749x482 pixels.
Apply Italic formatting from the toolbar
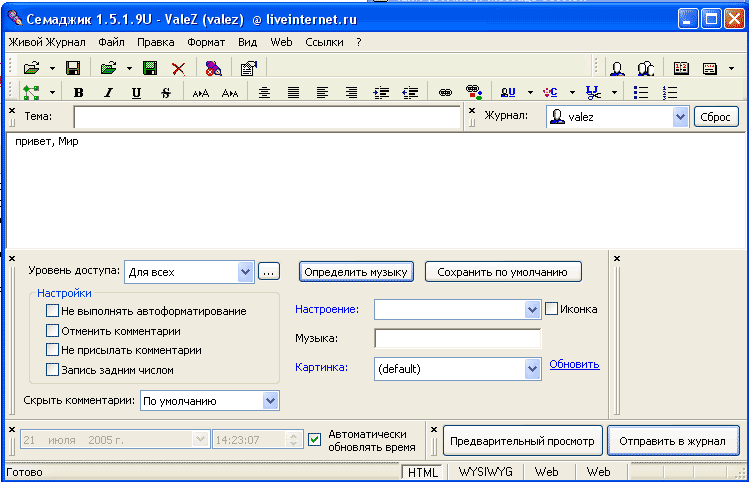pos(107,92)
